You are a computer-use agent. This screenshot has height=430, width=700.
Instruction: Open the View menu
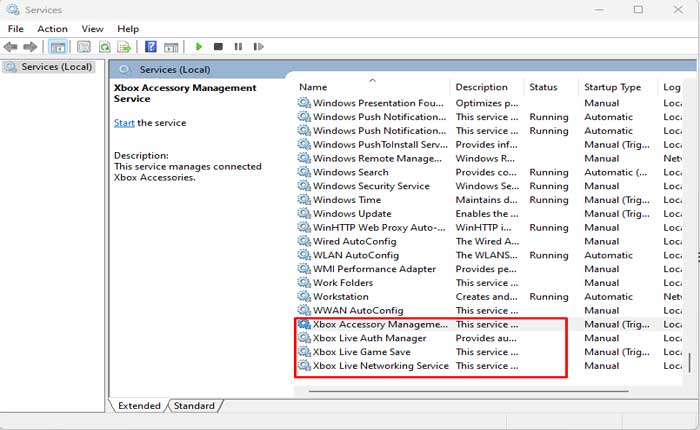92,29
